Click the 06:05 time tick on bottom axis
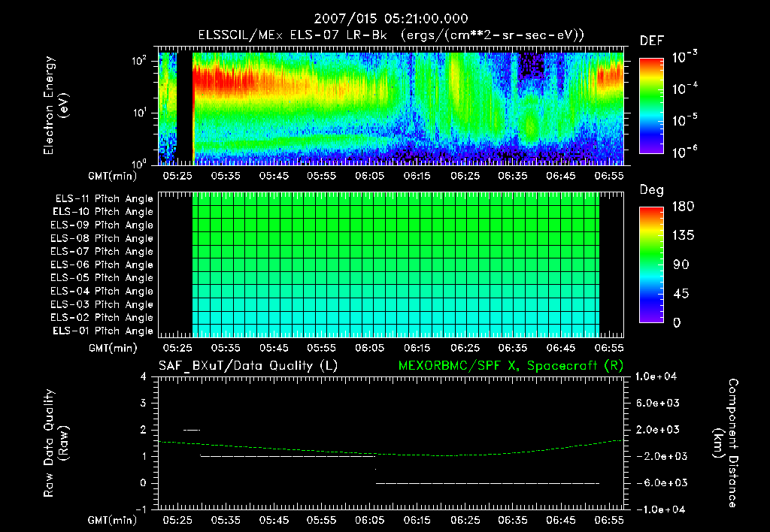Screen dimensions: 770x532 click(x=369, y=520)
